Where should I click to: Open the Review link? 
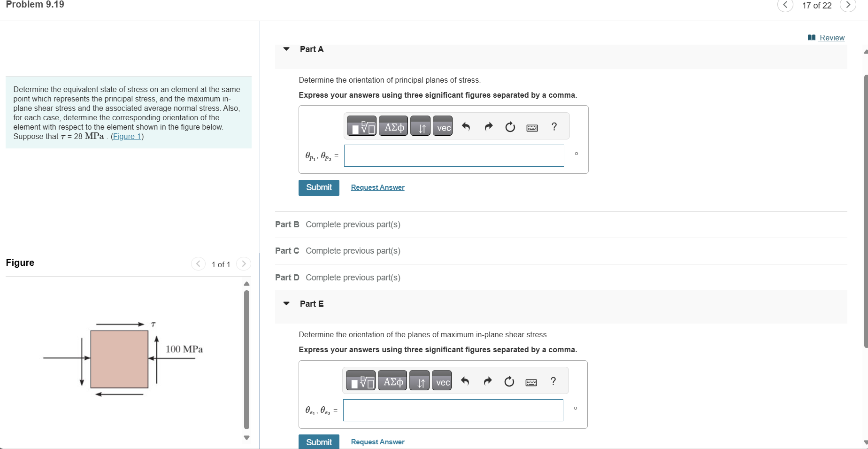tap(826, 38)
